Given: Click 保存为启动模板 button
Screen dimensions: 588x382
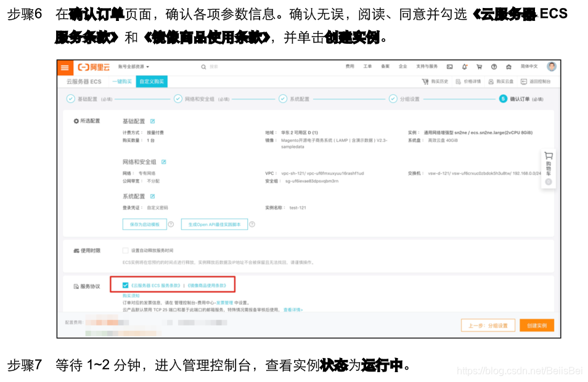Looking at the screenshot, I should coord(144,224).
